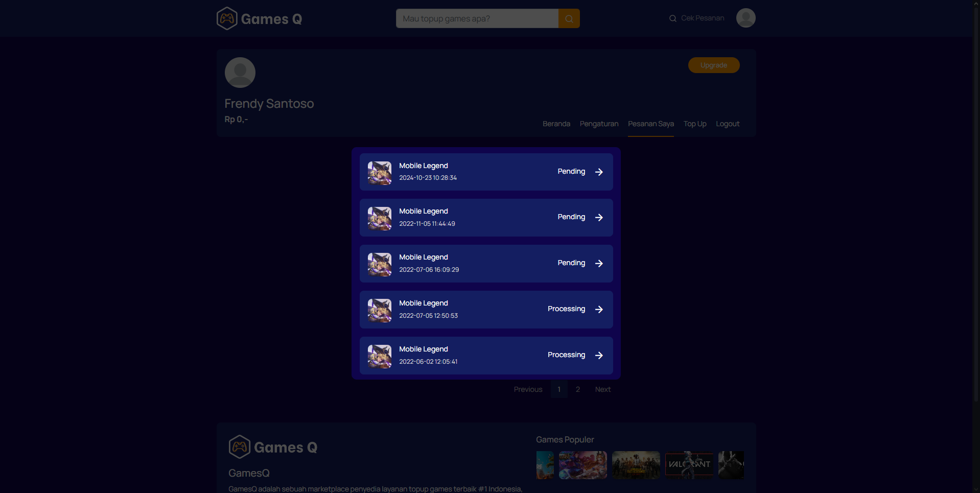This screenshot has height=493, width=980.
Task: Open arrow for 2022-11-05 Pending order
Action: pos(599,218)
